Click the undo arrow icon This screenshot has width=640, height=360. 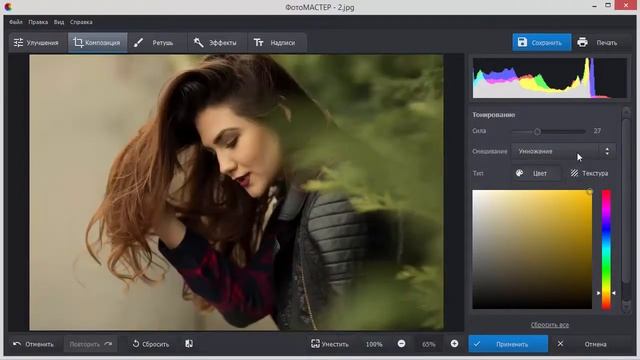click(x=17, y=344)
